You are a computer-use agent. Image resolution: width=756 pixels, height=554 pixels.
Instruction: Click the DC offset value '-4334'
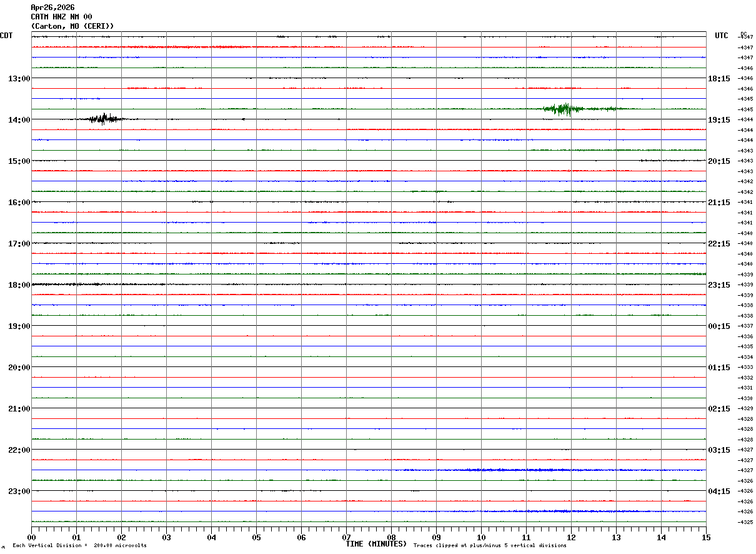(745, 357)
